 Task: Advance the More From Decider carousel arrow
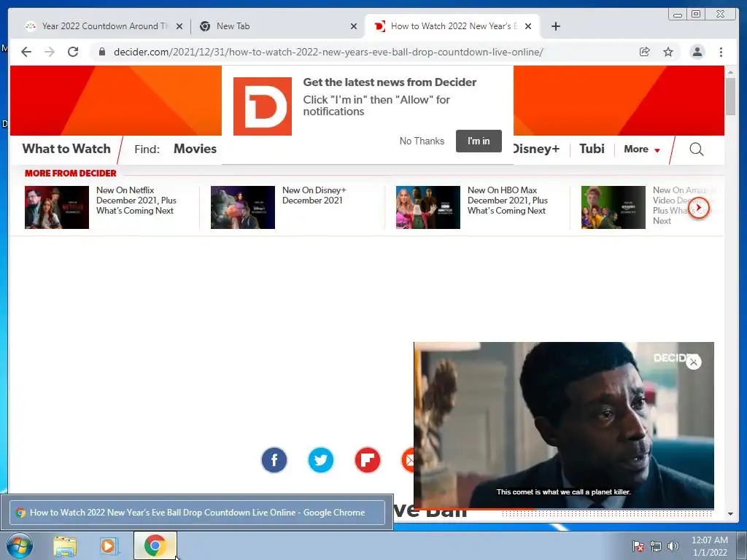pyautogui.click(x=698, y=207)
